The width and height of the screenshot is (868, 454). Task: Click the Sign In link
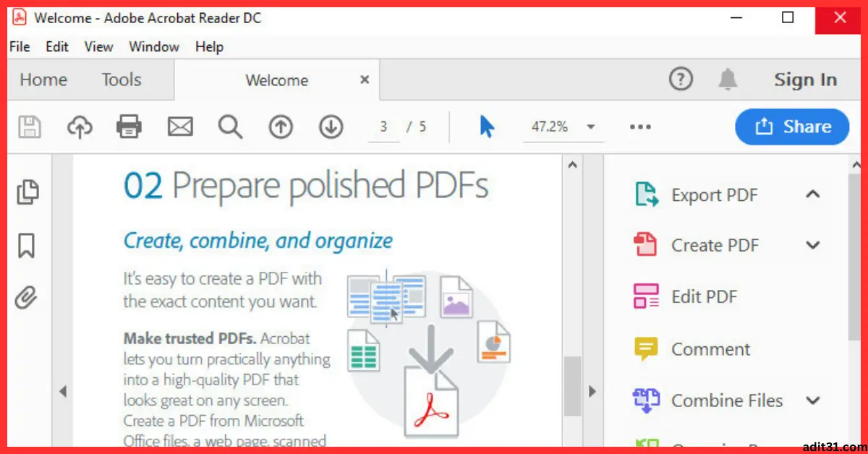(805, 80)
